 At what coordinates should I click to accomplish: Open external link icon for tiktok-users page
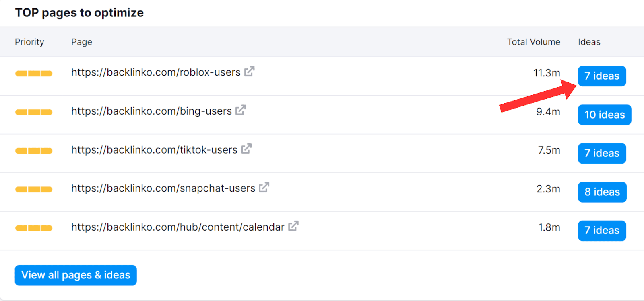(246, 149)
